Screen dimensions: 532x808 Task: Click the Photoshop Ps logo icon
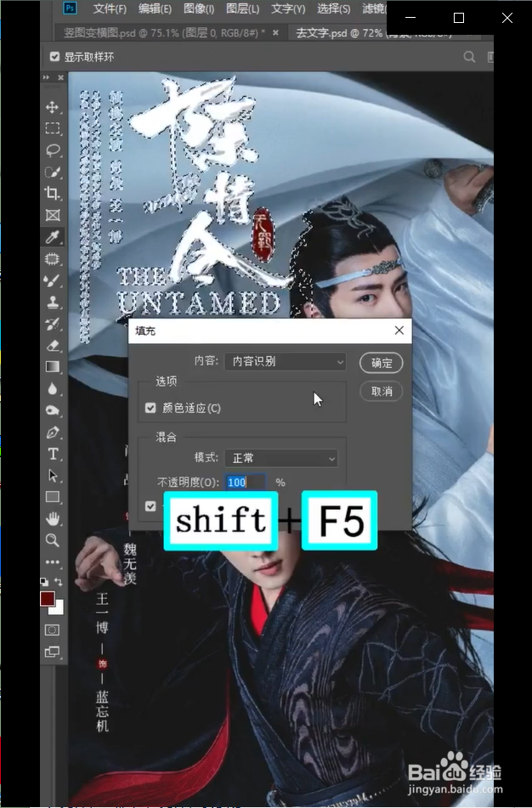[x=70, y=8]
